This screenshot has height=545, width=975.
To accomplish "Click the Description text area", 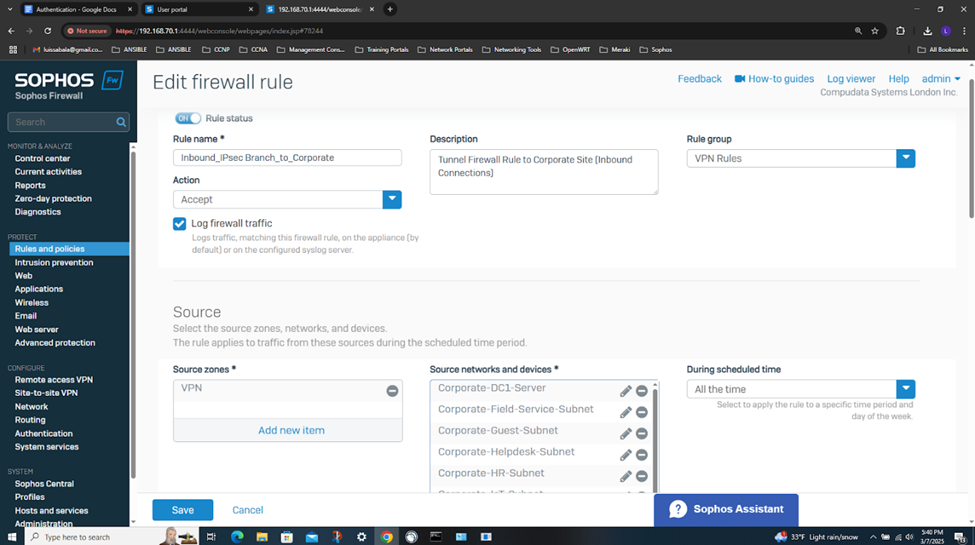I will click(543, 172).
